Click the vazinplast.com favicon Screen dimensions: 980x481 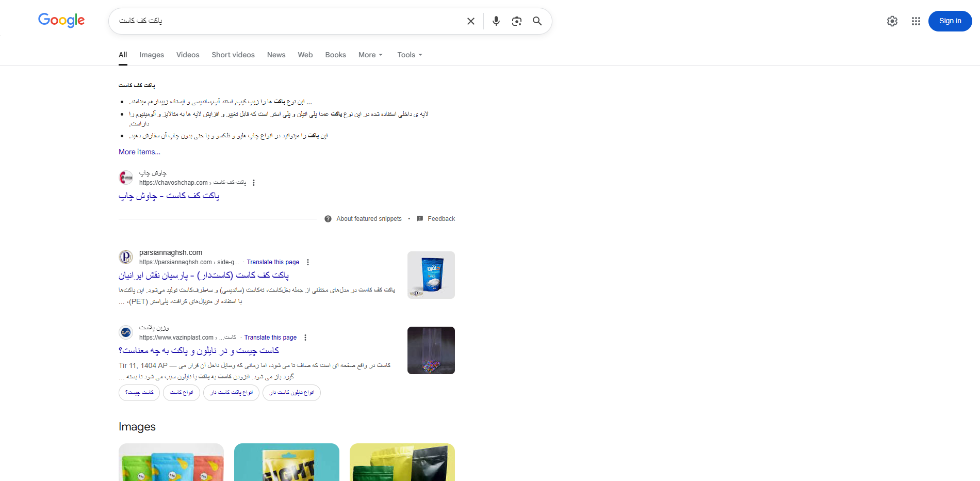[126, 332]
